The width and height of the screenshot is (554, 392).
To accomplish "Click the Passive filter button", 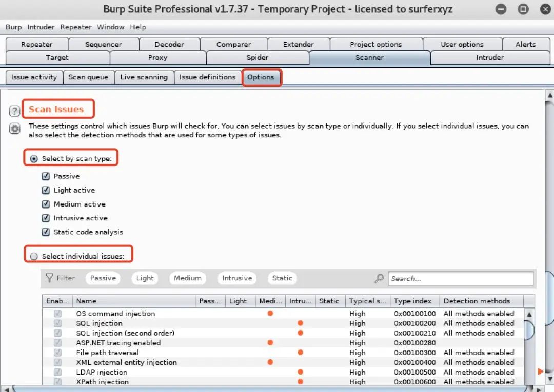I will click(x=103, y=278).
